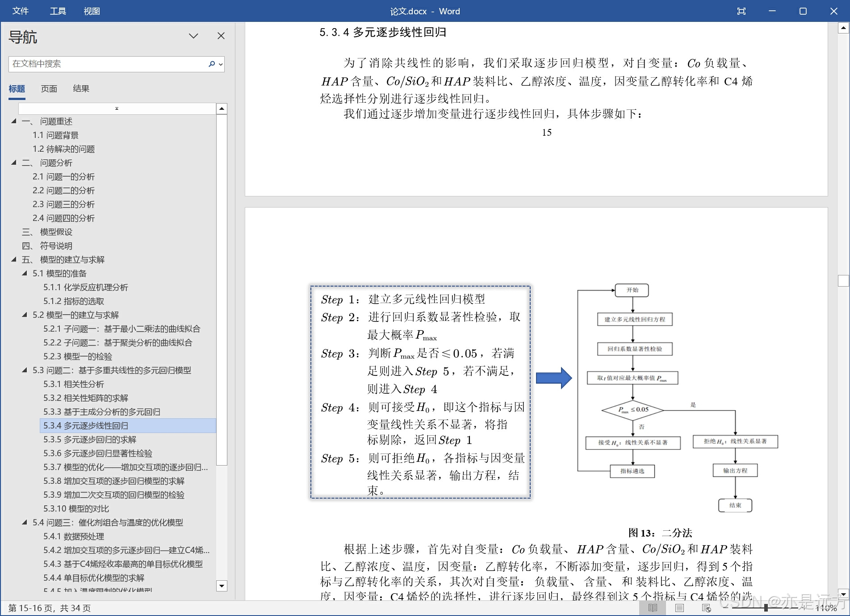Go to heading 5.3.2 相关性矩阵的求解
Screen dimensions: 850x616
click(86, 398)
